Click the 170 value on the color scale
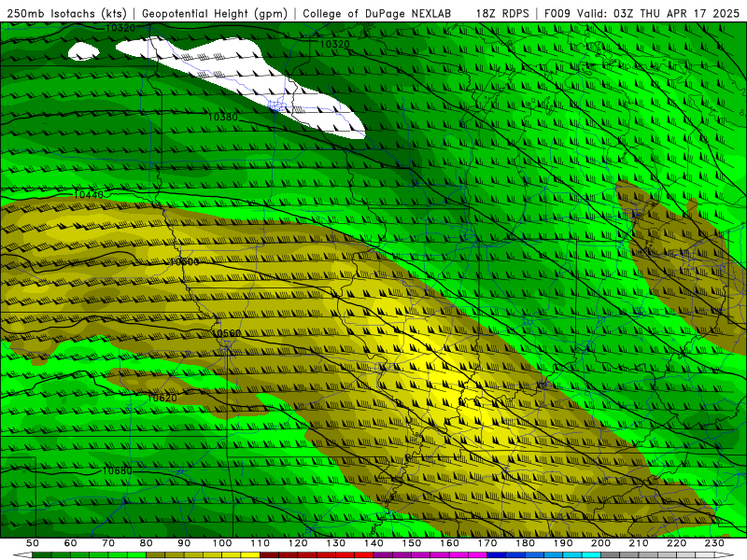Screen dimensions: 747x560 coord(487,543)
